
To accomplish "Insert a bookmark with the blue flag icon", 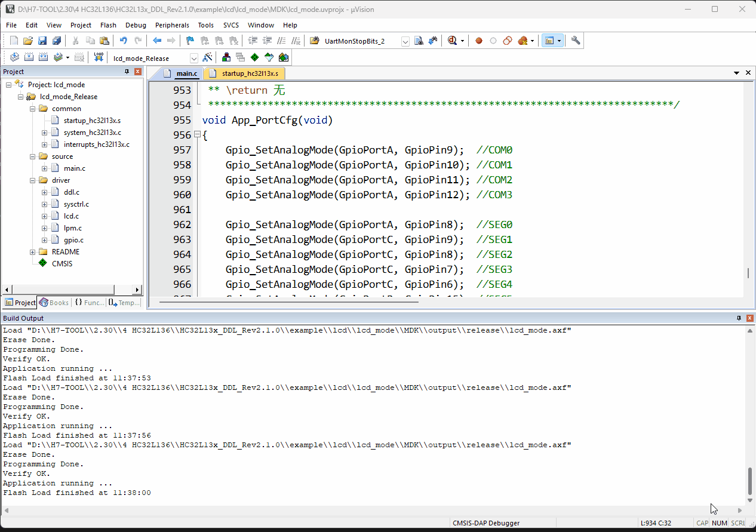I will pos(190,41).
